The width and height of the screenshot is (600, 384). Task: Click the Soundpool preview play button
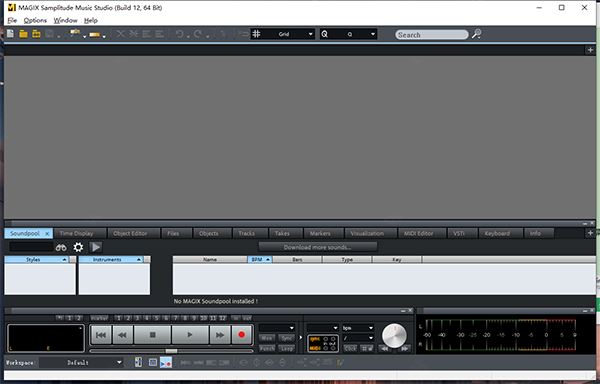click(96, 247)
